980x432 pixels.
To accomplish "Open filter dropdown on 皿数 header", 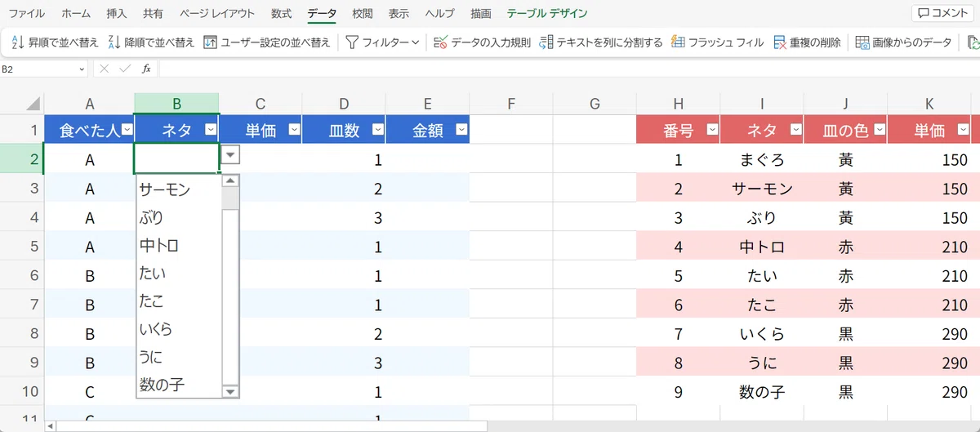I will pos(377,130).
